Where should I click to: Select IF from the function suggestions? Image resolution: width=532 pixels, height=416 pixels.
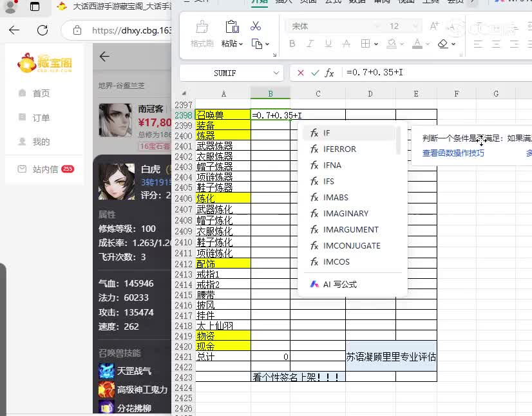point(348,133)
